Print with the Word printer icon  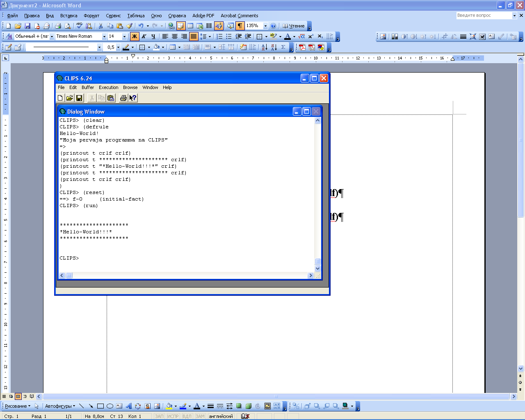click(x=58, y=26)
